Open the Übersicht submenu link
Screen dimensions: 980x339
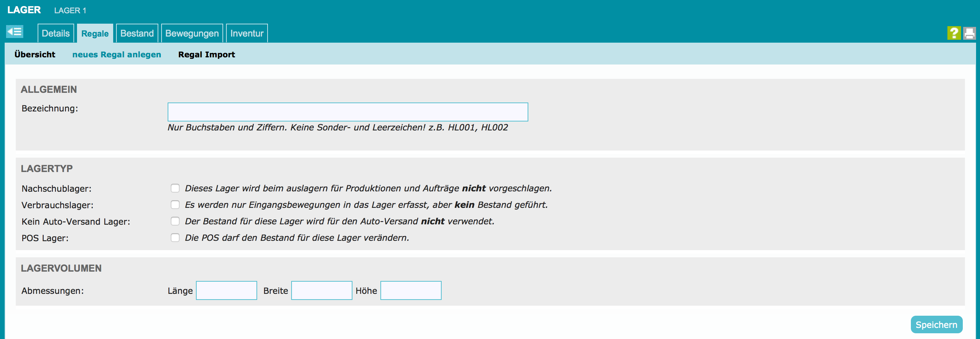tap(35, 54)
